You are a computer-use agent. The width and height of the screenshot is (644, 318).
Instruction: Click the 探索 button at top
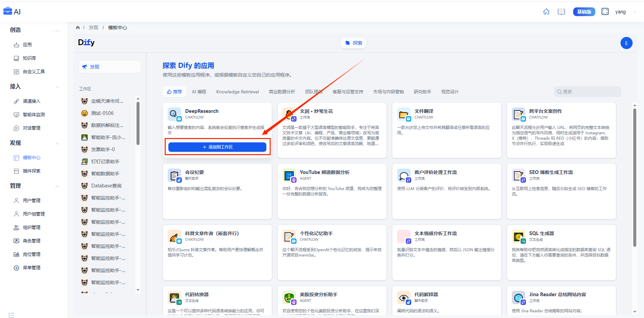tap(354, 43)
